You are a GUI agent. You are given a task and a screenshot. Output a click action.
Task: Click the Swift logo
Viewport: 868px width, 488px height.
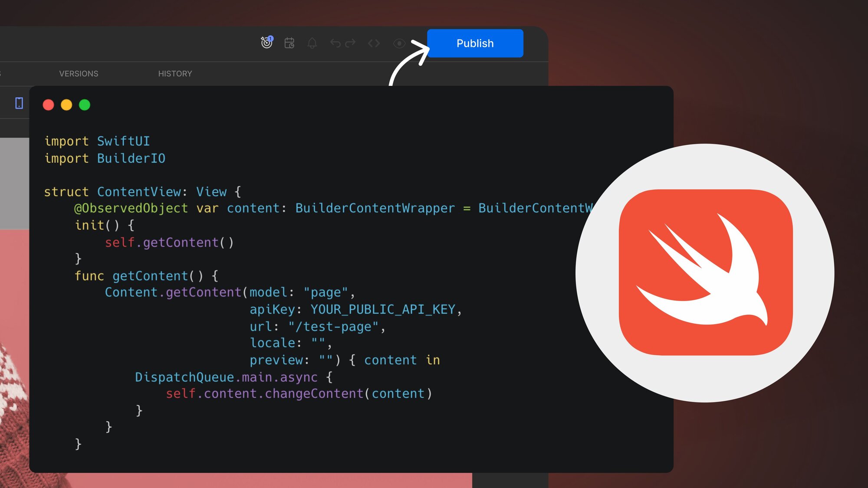(706, 272)
